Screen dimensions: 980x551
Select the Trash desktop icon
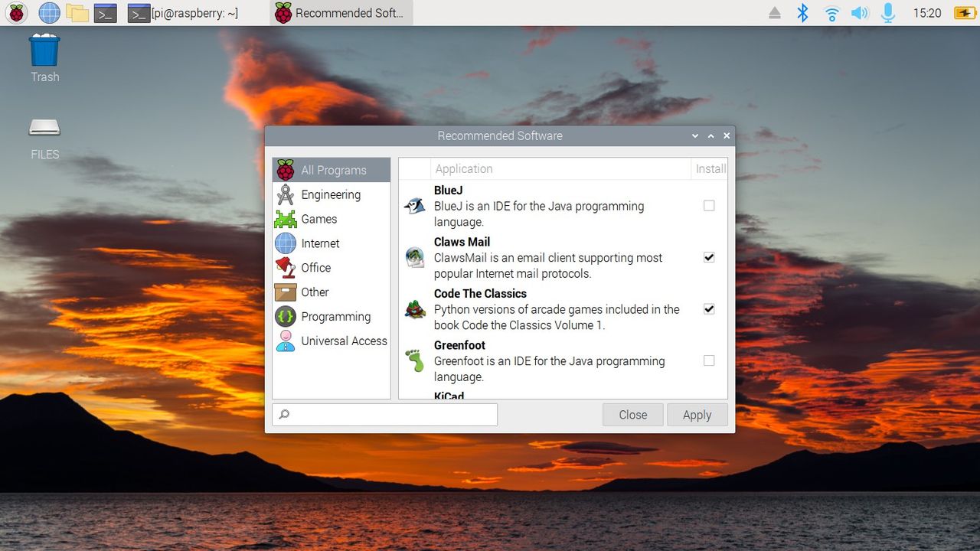[44, 58]
